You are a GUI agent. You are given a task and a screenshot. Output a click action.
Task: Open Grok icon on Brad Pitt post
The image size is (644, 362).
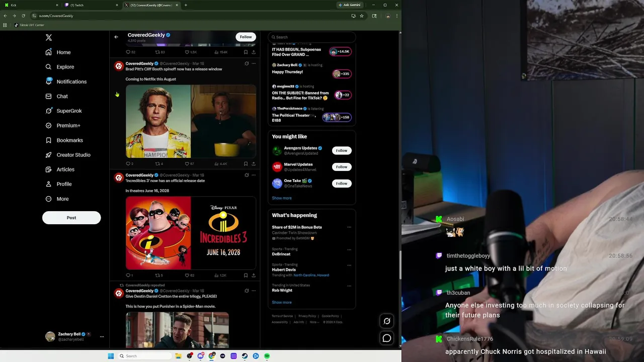click(x=247, y=64)
